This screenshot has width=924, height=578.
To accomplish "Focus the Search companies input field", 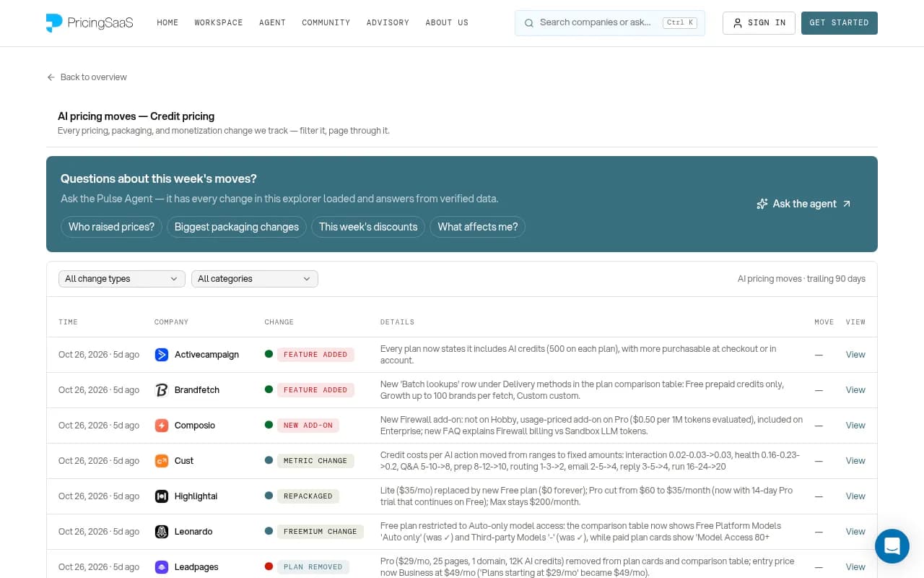I will 610,23.
